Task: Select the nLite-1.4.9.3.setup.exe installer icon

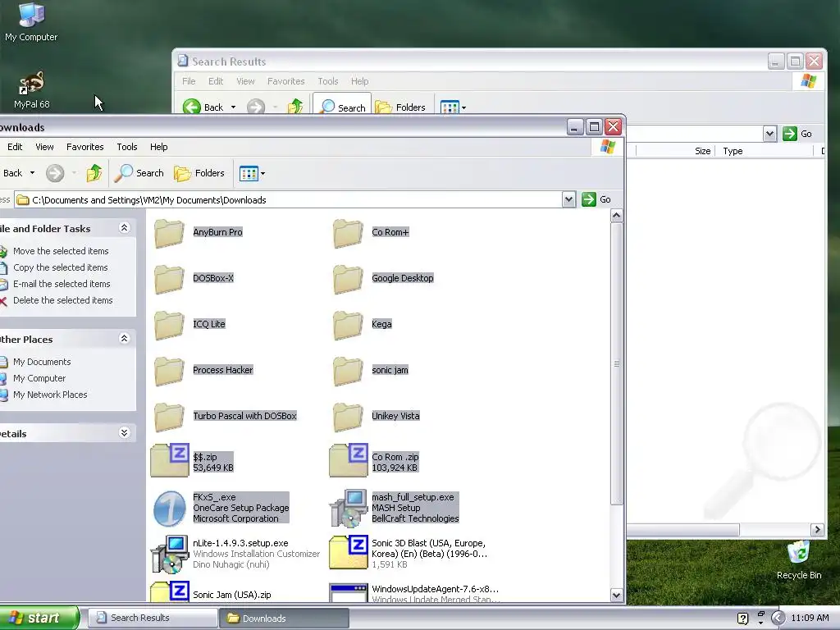Action: tap(169, 554)
